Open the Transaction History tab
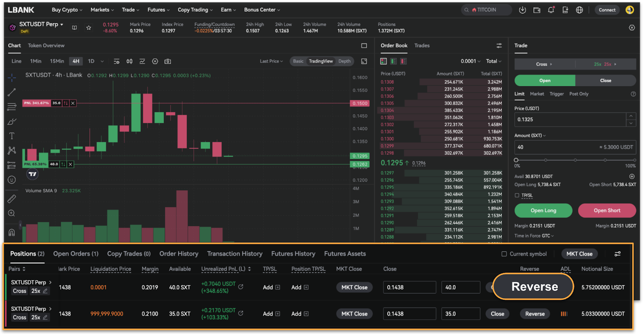The image size is (644, 334). pos(235,254)
